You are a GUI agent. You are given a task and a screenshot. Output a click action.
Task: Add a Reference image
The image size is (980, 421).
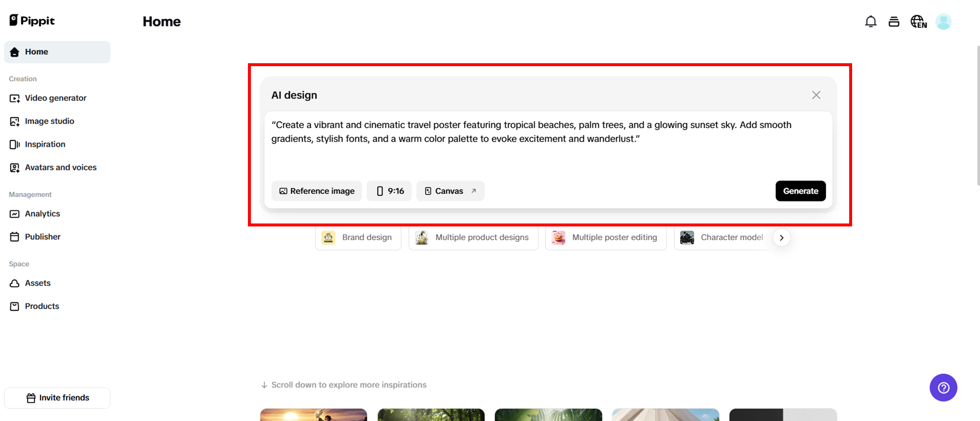click(x=317, y=191)
